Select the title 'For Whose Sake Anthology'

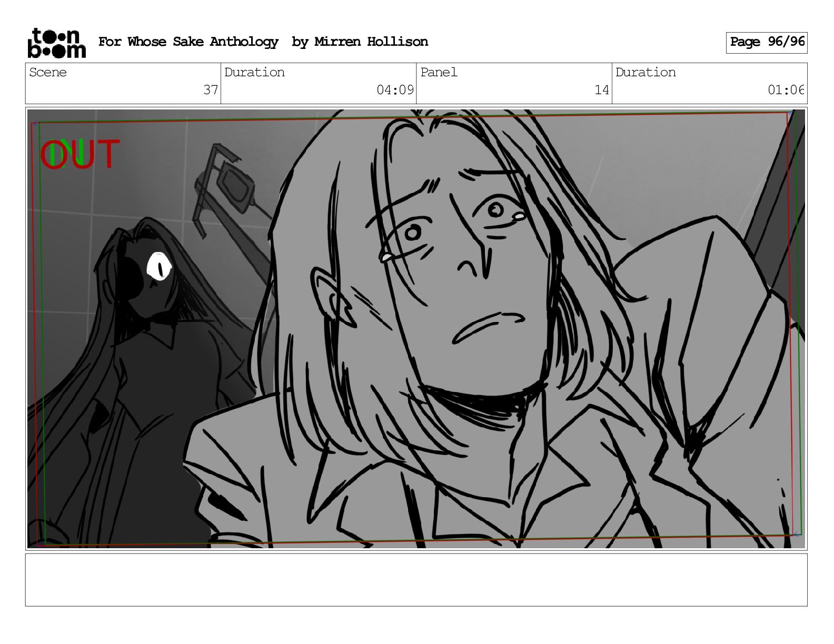point(188,42)
